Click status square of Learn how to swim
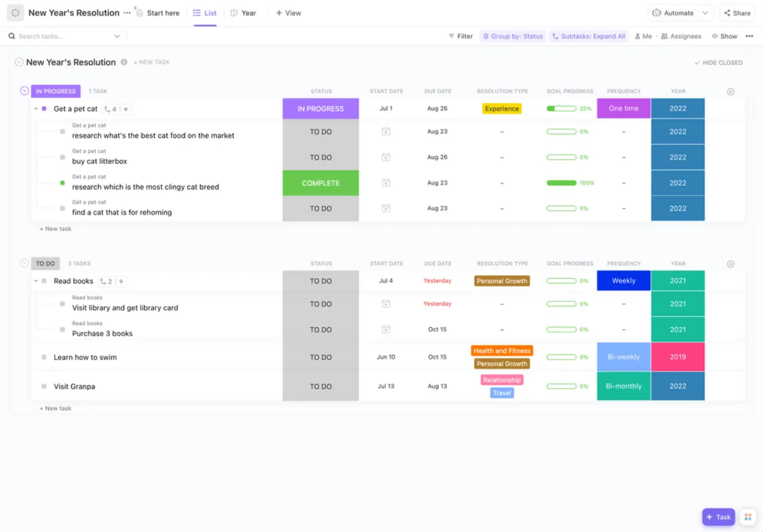This screenshot has width=763, height=532. (44, 357)
